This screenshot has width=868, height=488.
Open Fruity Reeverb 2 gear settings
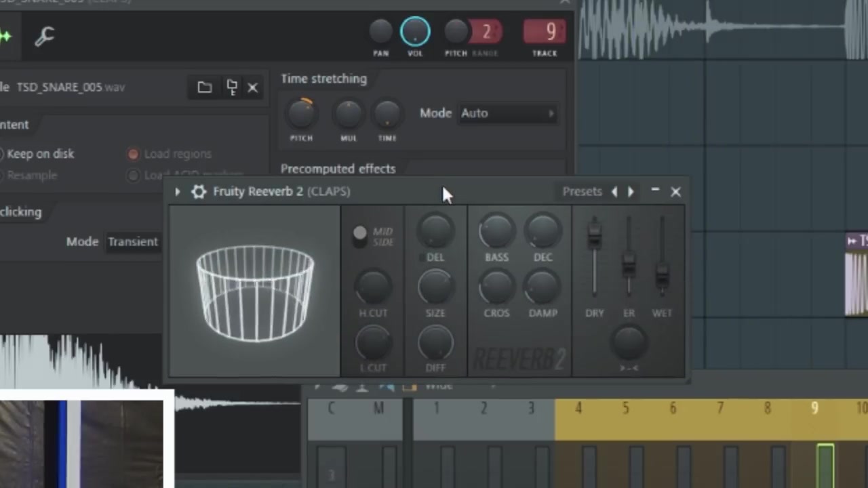(x=198, y=192)
